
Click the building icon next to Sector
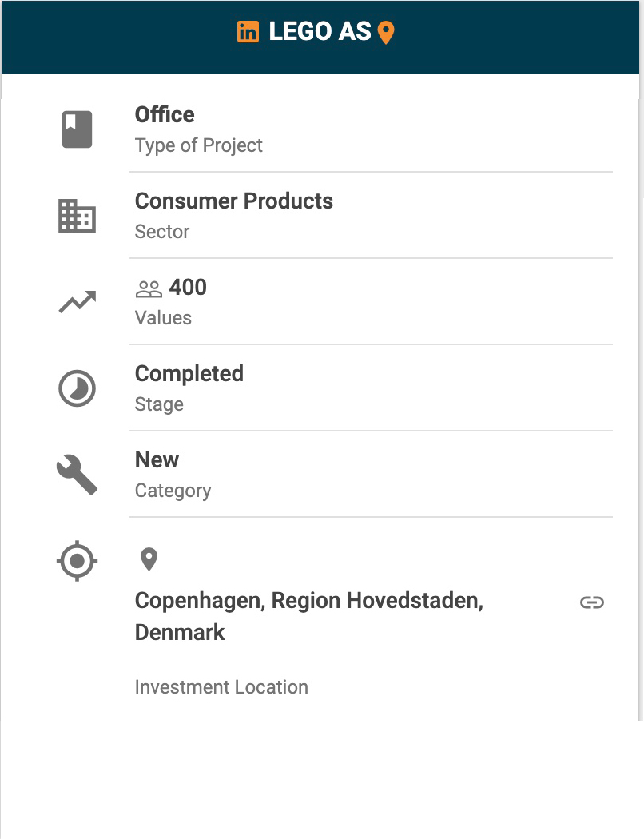[x=78, y=216]
